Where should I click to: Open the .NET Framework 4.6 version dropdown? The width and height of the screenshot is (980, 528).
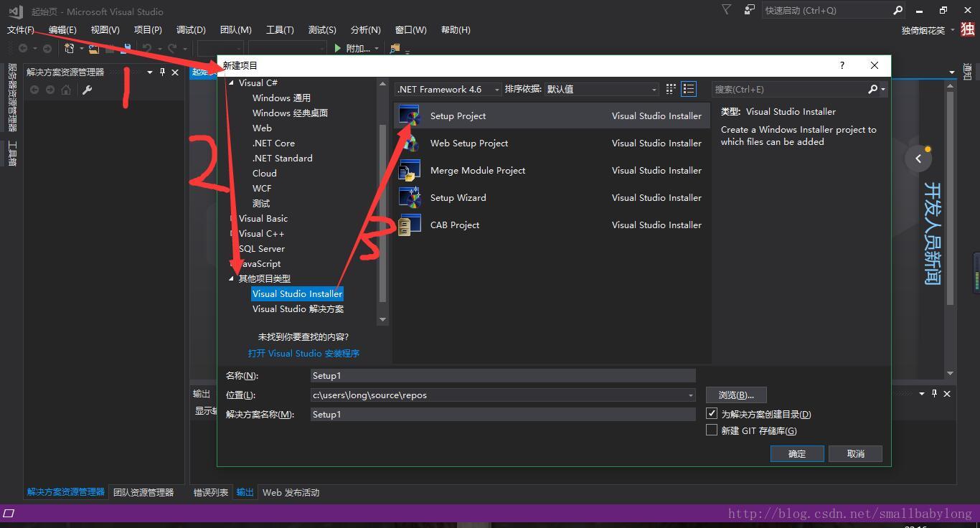pos(448,89)
